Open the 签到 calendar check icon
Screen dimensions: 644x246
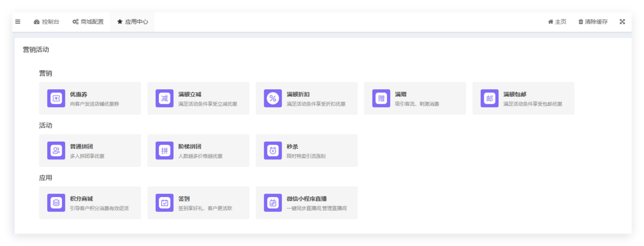click(x=164, y=203)
